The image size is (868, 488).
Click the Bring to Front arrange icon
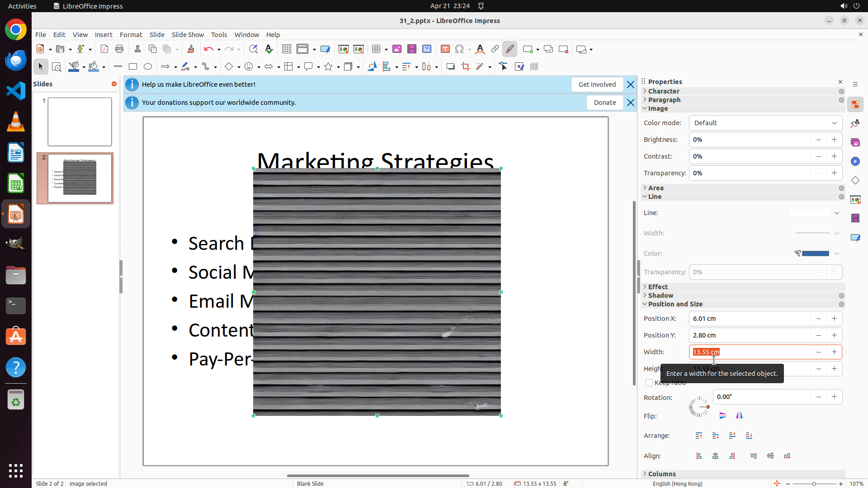click(699, 436)
